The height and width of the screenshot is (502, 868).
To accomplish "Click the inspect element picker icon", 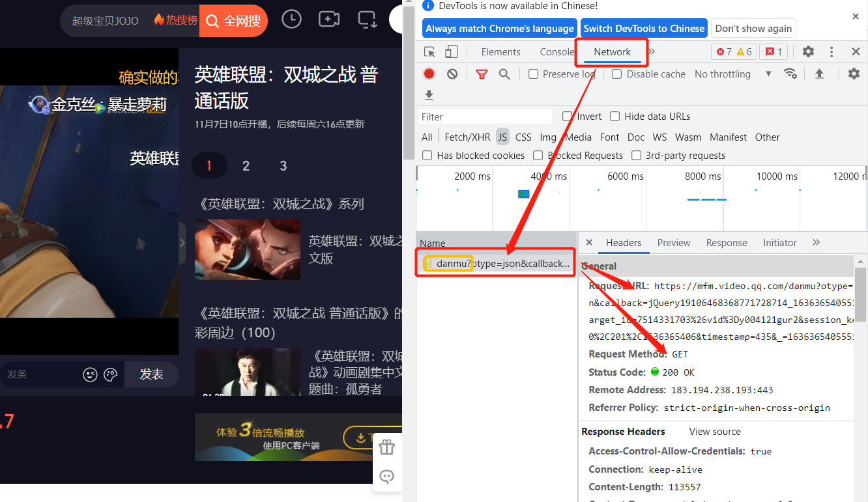I will 429,52.
